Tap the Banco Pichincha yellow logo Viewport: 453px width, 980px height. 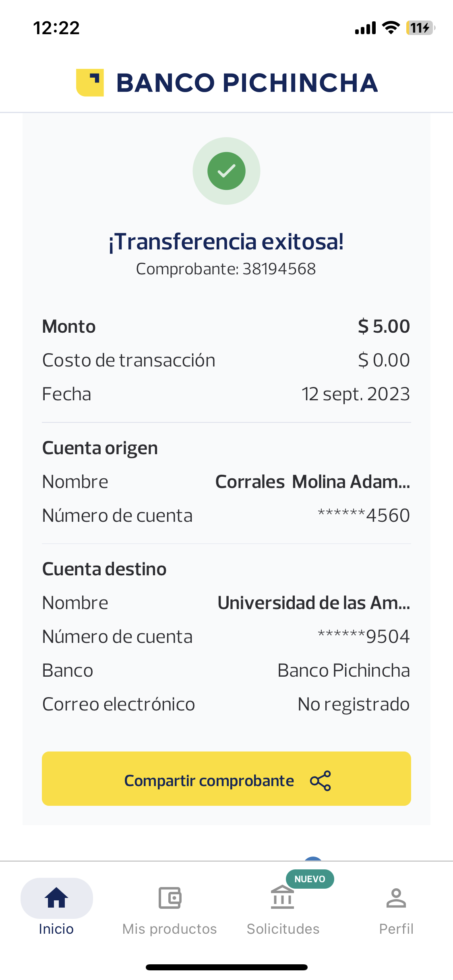click(x=90, y=82)
